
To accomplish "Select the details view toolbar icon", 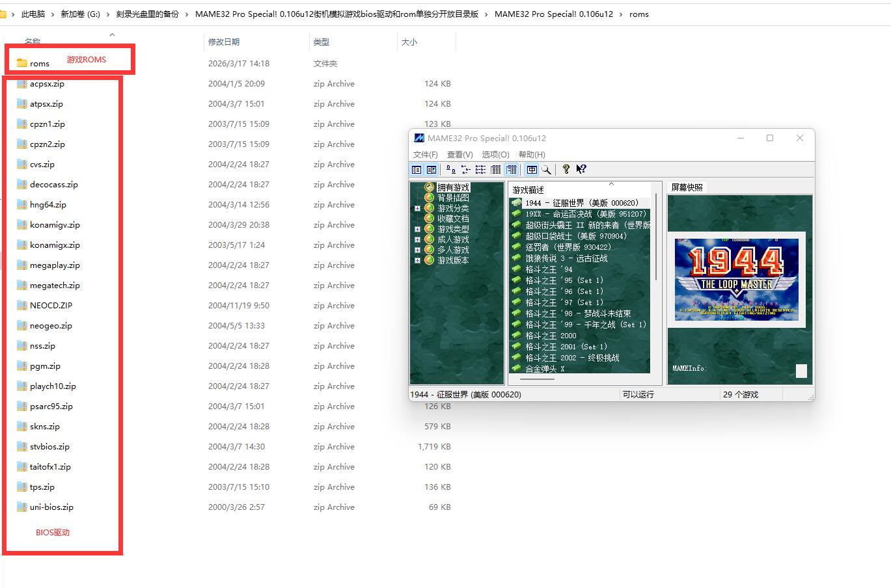I will click(x=495, y=170).
